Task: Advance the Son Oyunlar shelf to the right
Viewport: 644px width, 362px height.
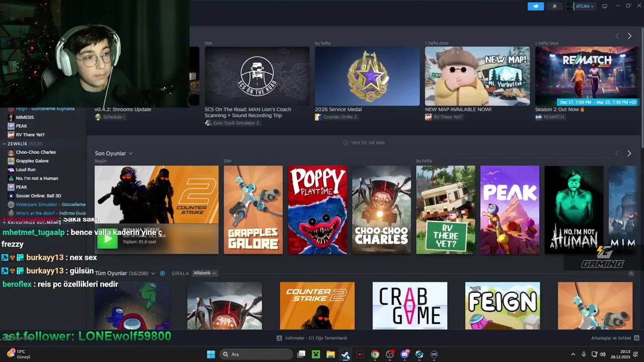Action: (629, 153)
